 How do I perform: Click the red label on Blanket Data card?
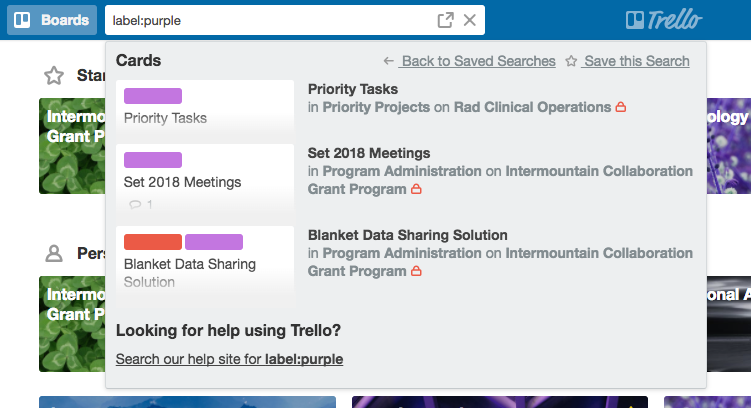tap(153, 241)
